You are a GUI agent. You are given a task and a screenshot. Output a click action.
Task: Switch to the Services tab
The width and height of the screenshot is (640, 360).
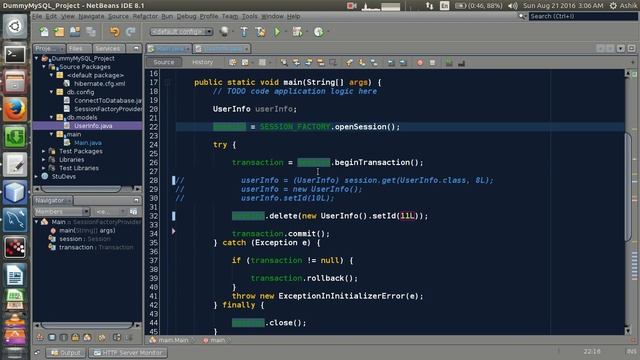pyautogui.click(x=108, y=49)
